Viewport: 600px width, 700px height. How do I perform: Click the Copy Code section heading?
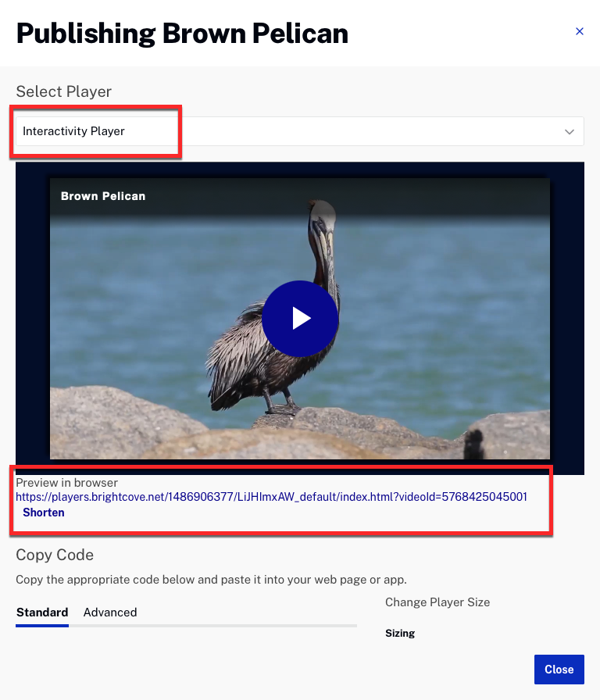[55, 555]
